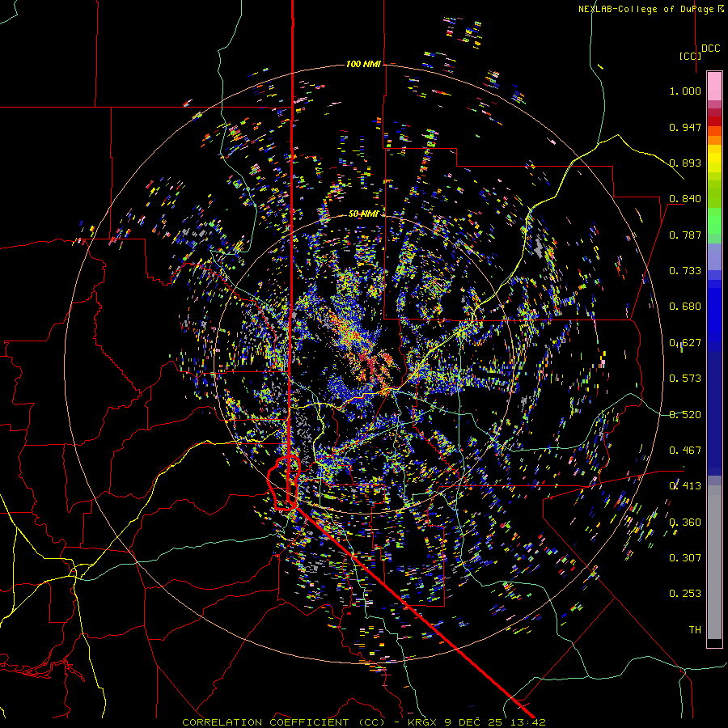Click the gray segment of the color bar
The image size is (728, 728).
[x=714, y=562]
